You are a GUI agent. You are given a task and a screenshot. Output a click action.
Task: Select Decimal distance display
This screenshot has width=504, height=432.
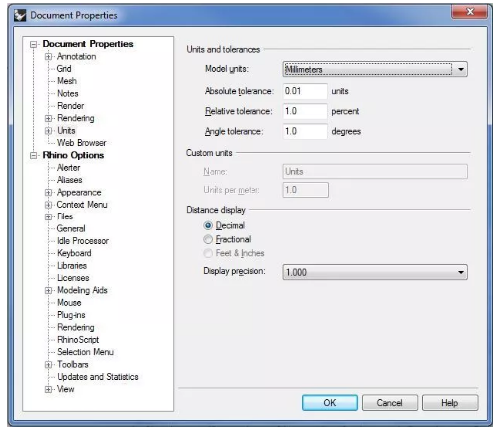click(x=208, y=226)
